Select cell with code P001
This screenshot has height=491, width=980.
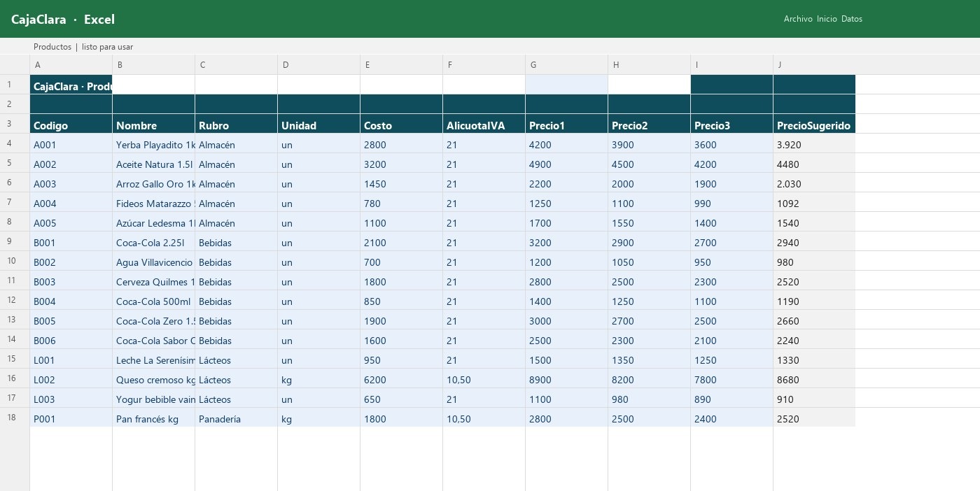(71, 418)
